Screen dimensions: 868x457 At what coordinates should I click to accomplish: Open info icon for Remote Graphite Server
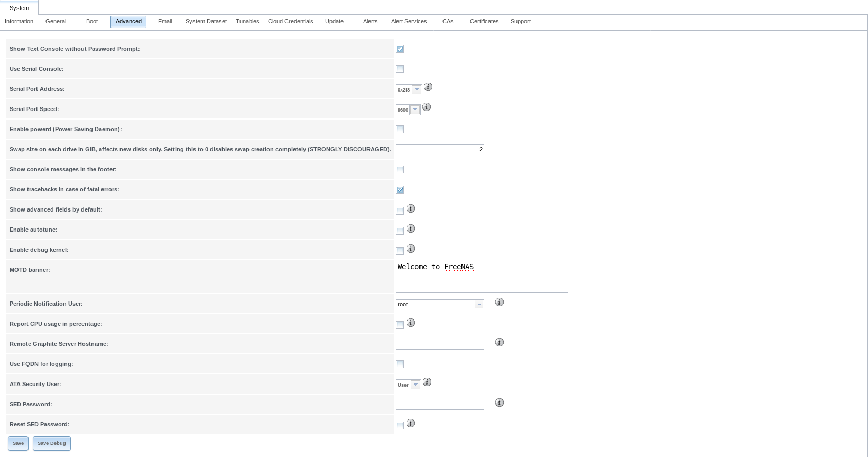pyautogui.click(x=500, y=342)
